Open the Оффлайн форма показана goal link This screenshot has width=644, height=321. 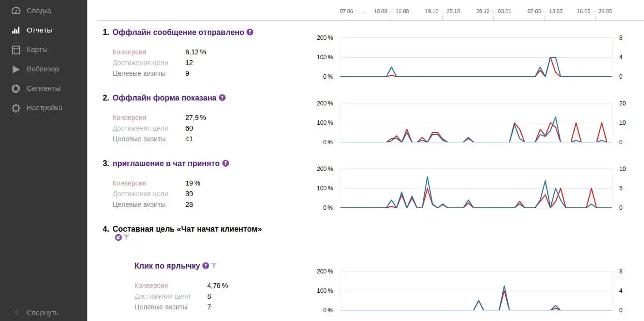tap(165, 98)
